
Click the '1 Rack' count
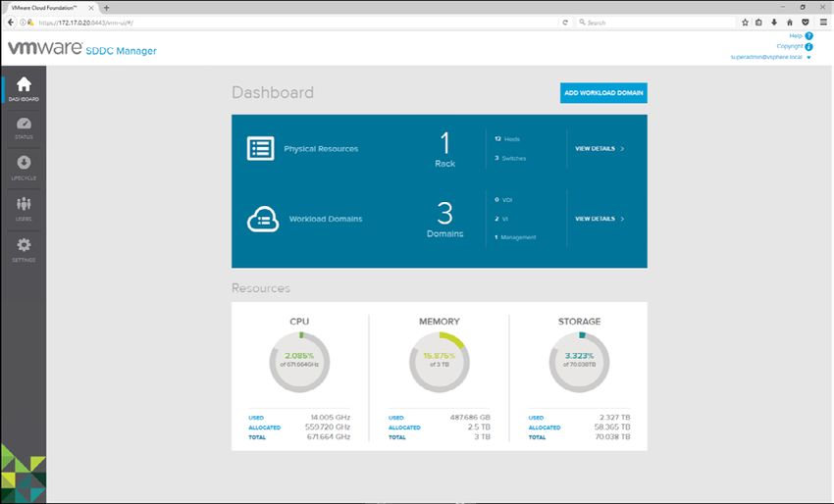pyautogui.click(x=444, y=150)
